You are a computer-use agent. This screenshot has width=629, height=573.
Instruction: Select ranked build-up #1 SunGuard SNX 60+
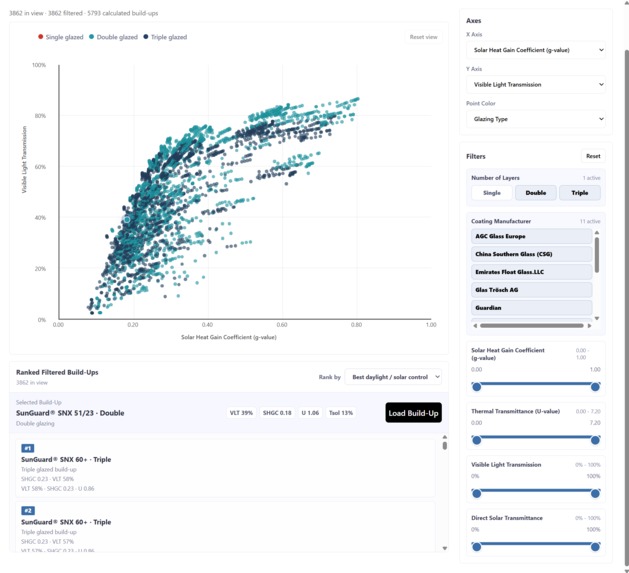click(x=225, y=468)
